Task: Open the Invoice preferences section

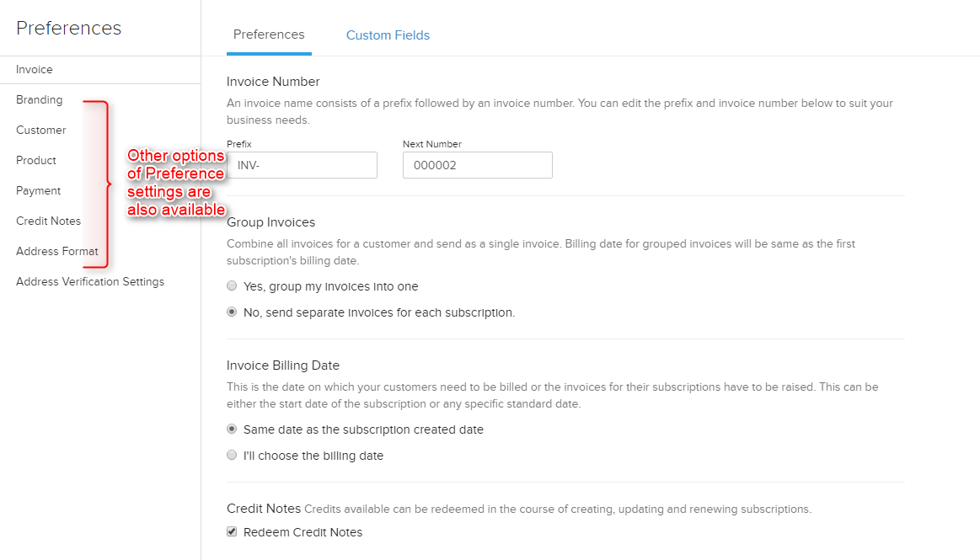Action: (x=35, y=69)
